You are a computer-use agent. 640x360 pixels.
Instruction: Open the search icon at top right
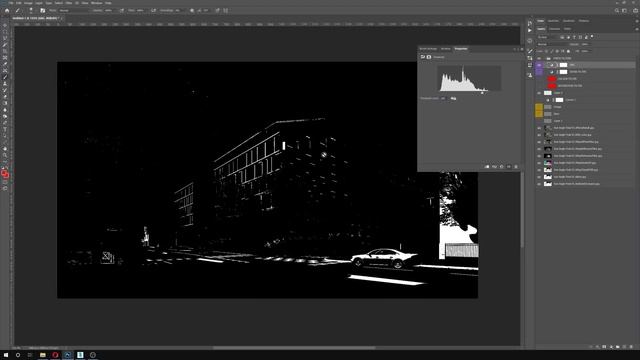point(617,11)
